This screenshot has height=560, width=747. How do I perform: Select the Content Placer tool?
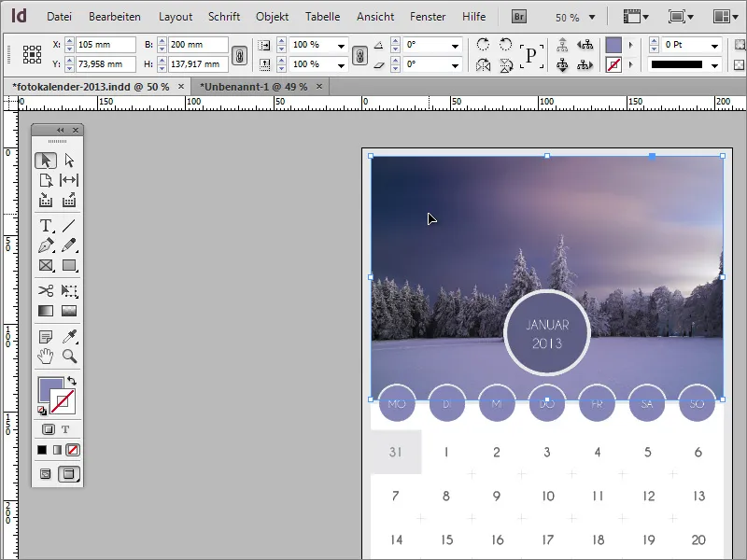click(x=69, y=200)
